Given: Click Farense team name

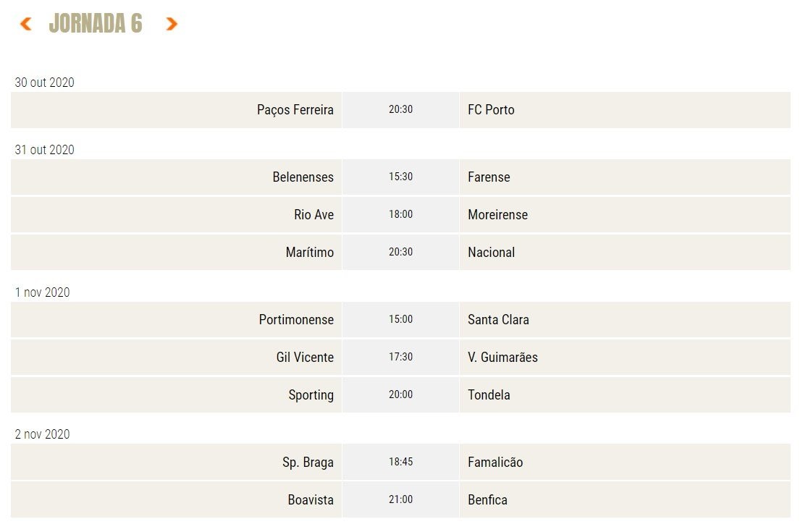Looking at the screenshot, I should [x=489, y=177].
